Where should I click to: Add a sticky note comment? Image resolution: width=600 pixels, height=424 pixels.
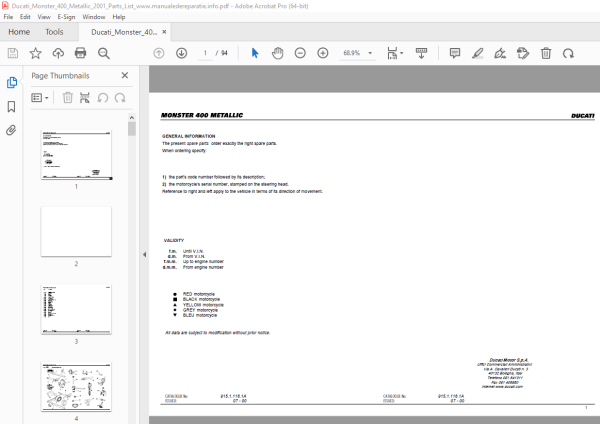tap(455, 53)
